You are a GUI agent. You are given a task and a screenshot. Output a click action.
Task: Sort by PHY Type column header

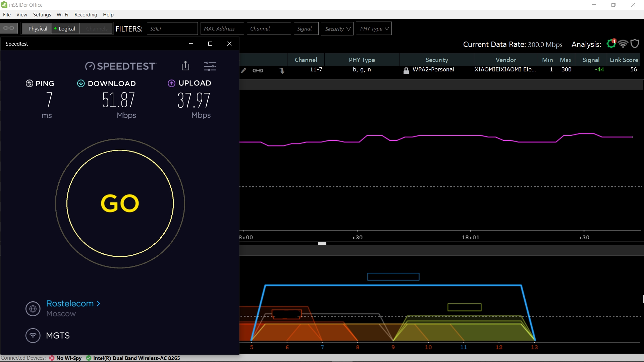(x=362, y=60)
